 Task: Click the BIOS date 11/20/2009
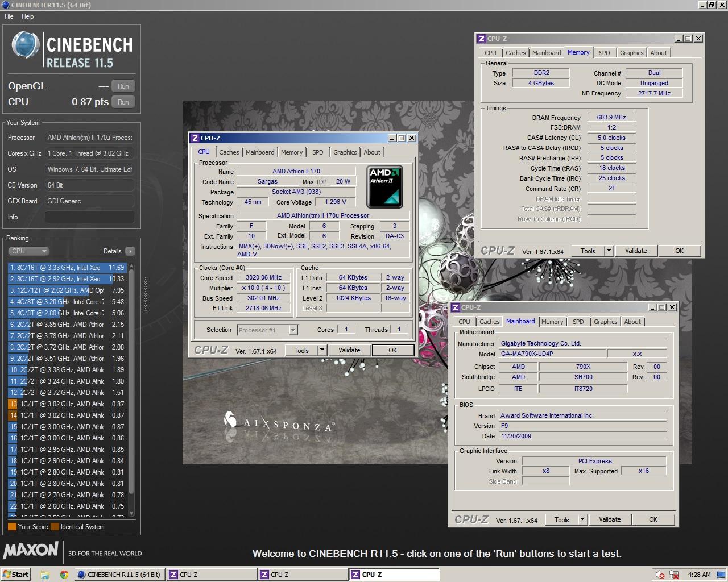pos(582,436)
